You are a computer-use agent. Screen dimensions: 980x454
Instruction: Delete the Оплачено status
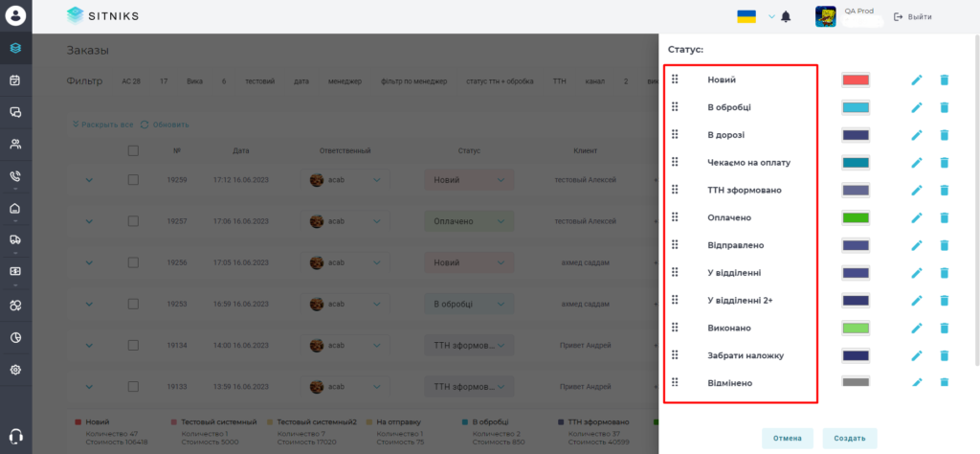tap(945, 217)
